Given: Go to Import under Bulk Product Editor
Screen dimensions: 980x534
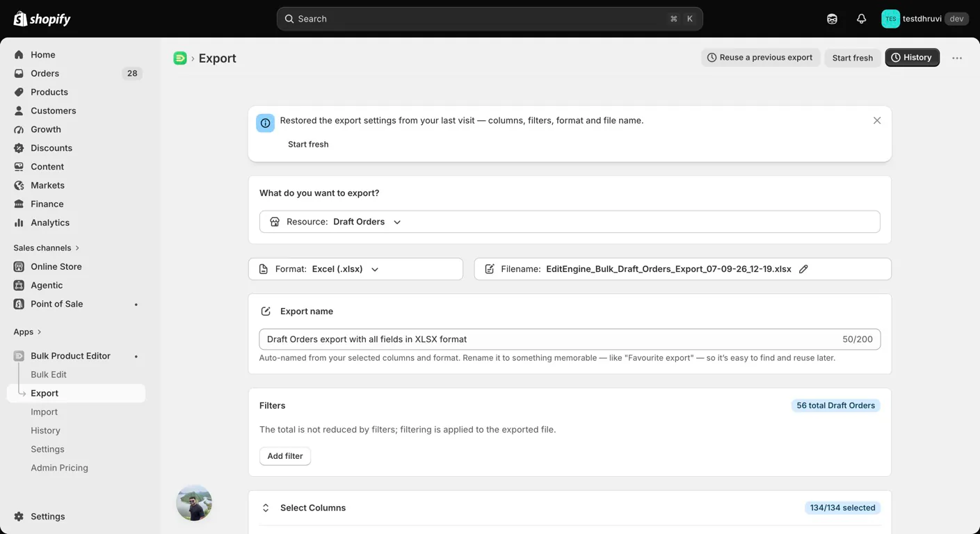Looking at the screenshot, I should [x=44, y=412].
